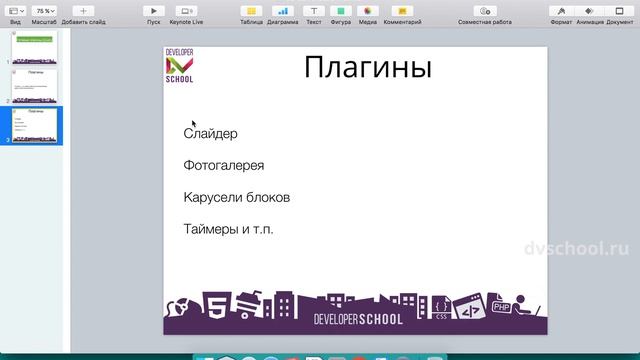Open the Media (Медиа) icon

(368, 11)
